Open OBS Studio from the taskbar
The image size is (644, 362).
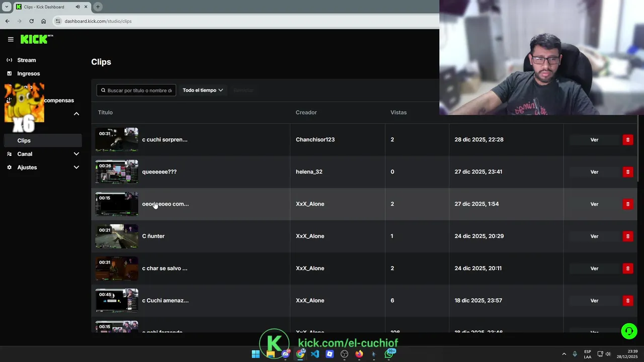[344, 354]
